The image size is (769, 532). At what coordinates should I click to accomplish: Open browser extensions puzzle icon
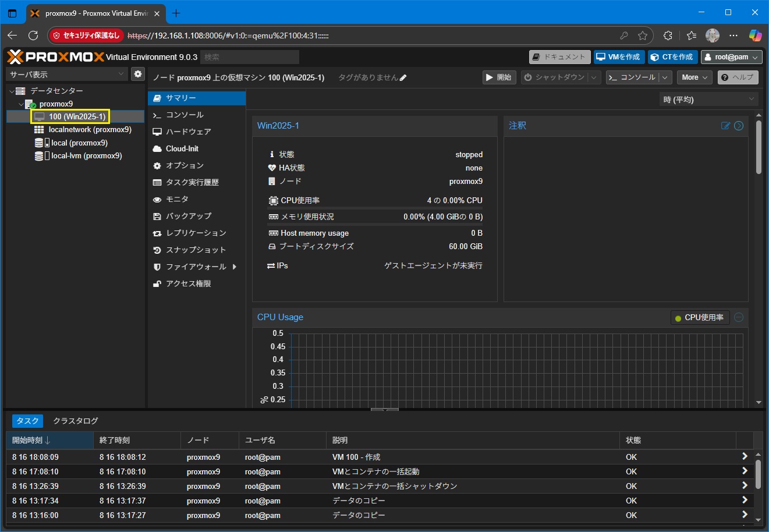pos(668,36)
